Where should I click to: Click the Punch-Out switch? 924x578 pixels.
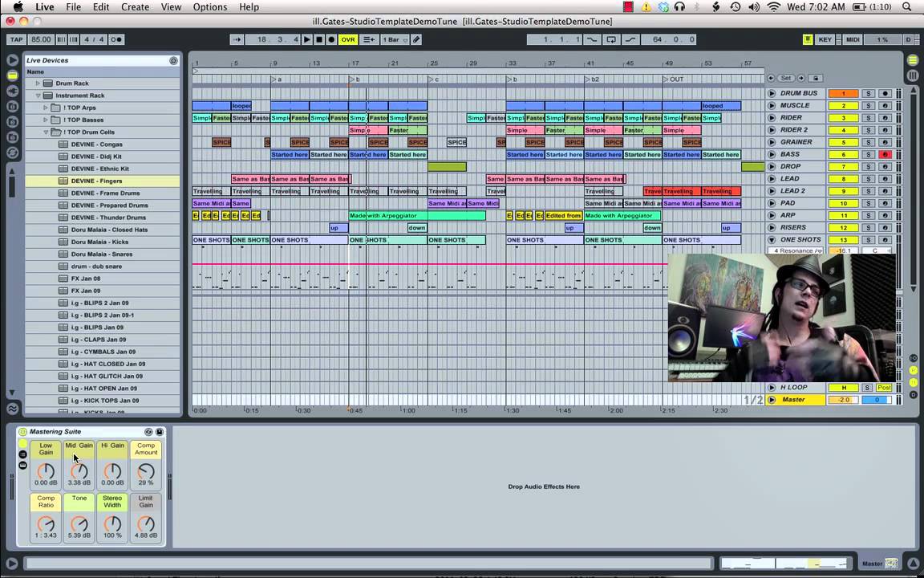point(630,39)
